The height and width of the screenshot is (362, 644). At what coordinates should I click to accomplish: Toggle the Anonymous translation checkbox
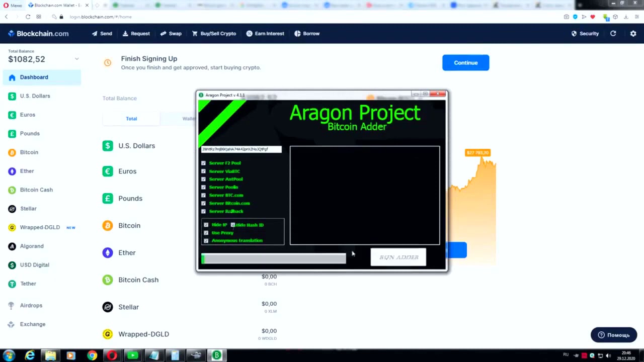[x=206, y=240]
